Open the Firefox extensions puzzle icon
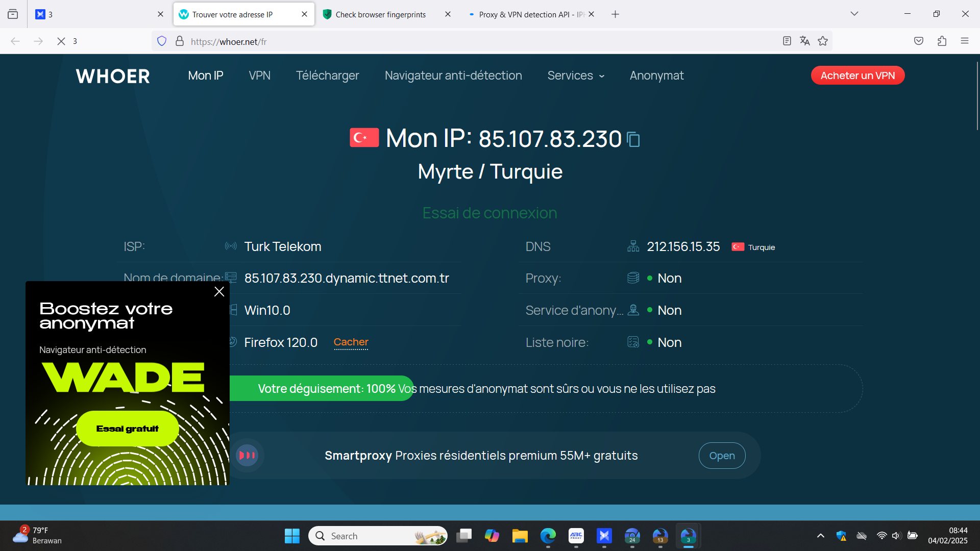980x551 pixels. 942,41
